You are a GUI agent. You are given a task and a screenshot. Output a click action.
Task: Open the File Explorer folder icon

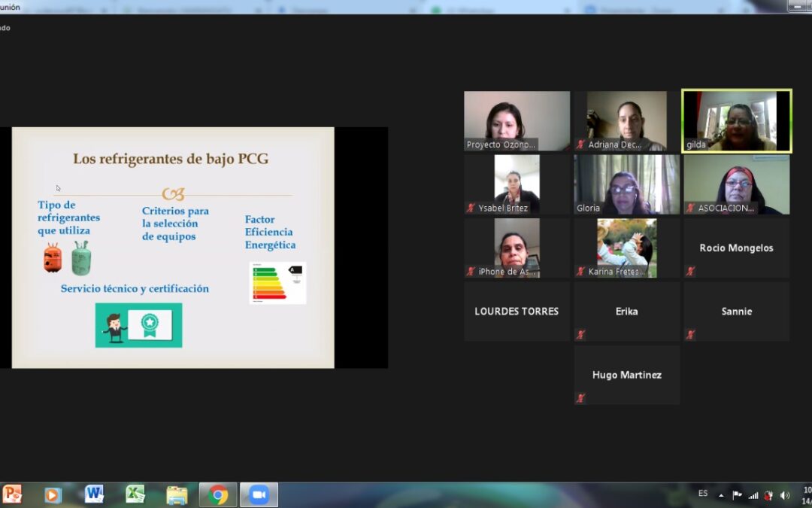(177, 494)
